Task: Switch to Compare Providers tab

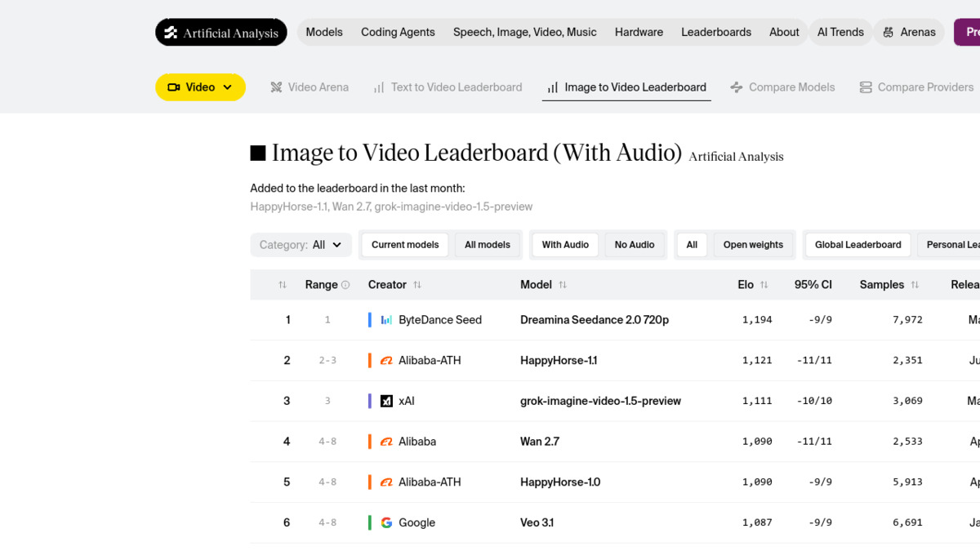Action: tap(916, 87)
